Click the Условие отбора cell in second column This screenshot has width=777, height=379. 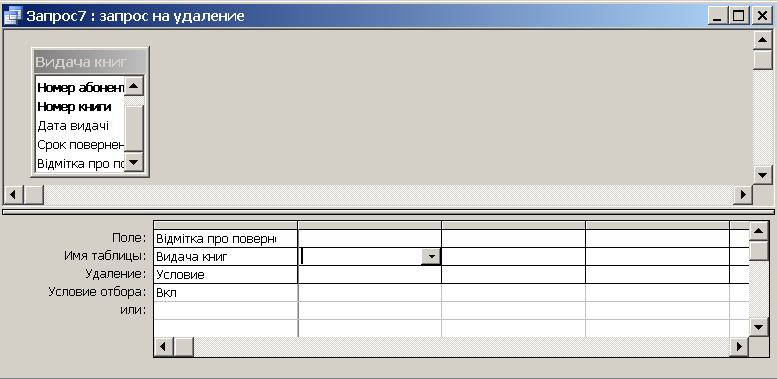(370, 292)
